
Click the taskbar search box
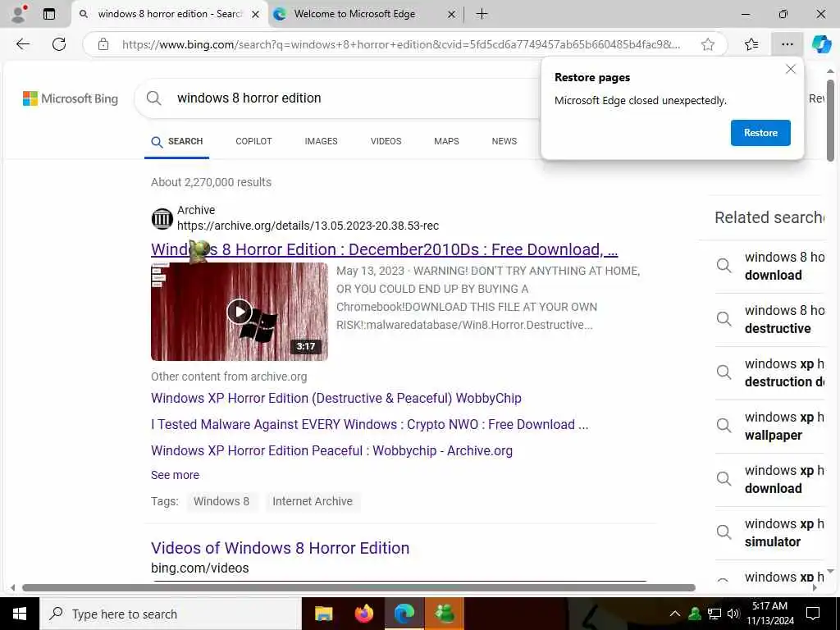coord(171,614)
